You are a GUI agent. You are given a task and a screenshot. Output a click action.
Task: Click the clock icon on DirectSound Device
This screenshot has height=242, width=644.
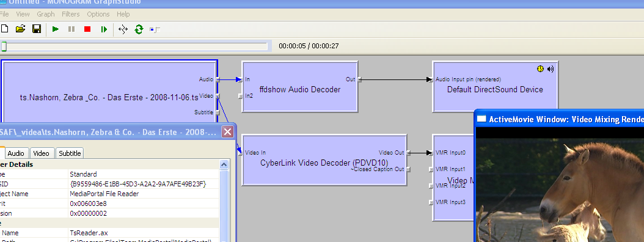[540, 69]
